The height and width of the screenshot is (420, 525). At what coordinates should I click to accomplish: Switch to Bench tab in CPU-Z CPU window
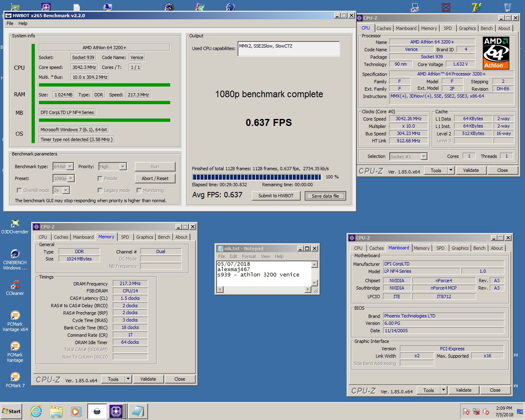[487, 28]
